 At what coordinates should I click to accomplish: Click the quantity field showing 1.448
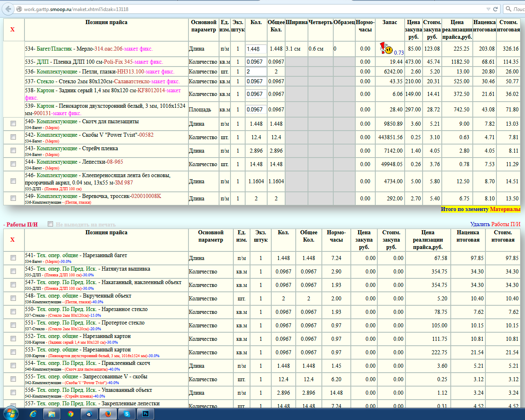coord(256,49)
